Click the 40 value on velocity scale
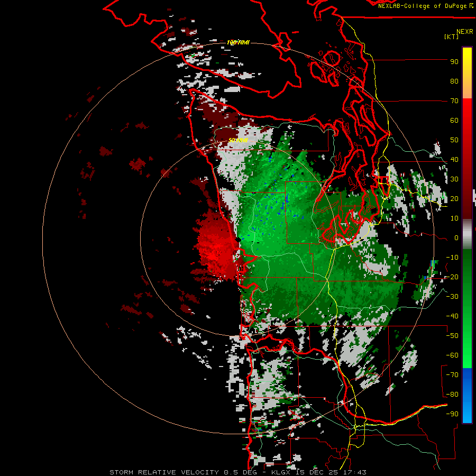 (454, 160)
